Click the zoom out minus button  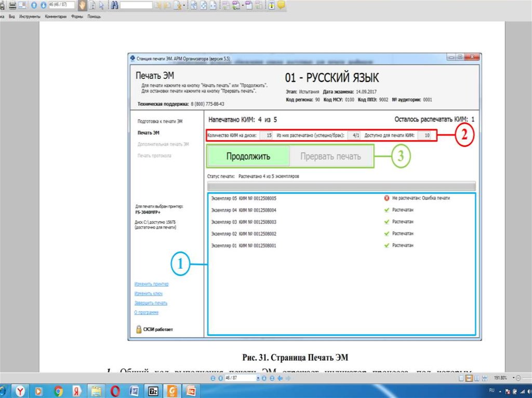click(x=518, y=378)
